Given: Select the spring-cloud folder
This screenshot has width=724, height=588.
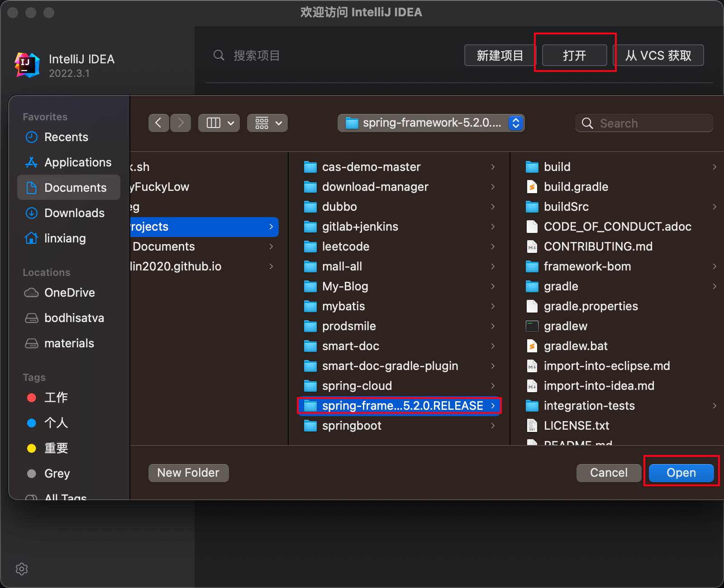Looking at the screenshot, I should click(399, 386).
